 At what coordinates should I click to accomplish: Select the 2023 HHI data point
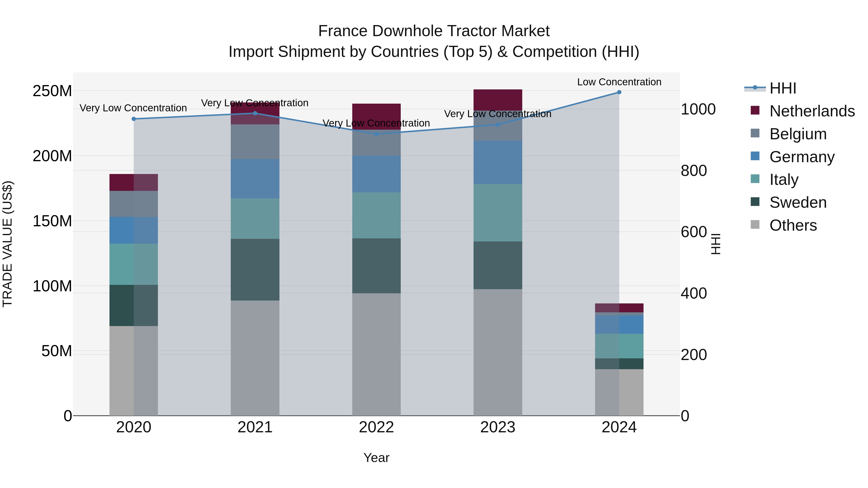coord(498,125)
